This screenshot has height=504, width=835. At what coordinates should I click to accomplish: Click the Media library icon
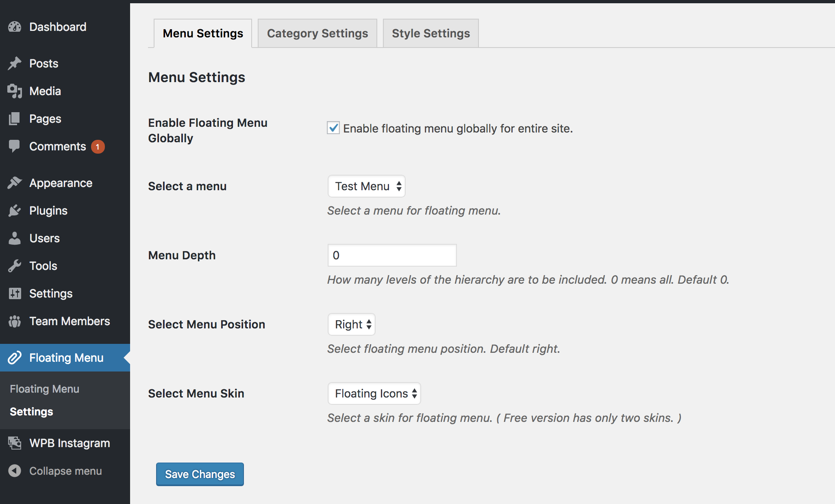pyautogui.click(x=15, y=91)
